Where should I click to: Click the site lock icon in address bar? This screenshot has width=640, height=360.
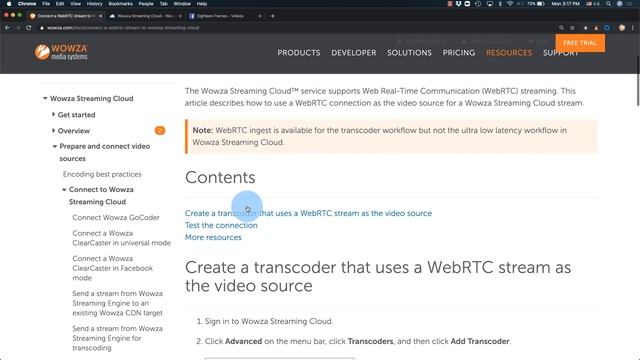42,28
